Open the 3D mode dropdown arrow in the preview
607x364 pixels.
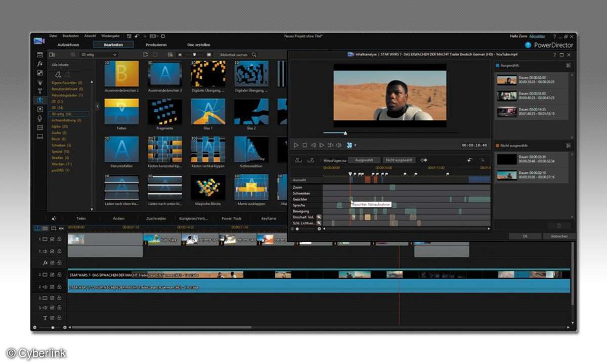[x=355, y=146]
